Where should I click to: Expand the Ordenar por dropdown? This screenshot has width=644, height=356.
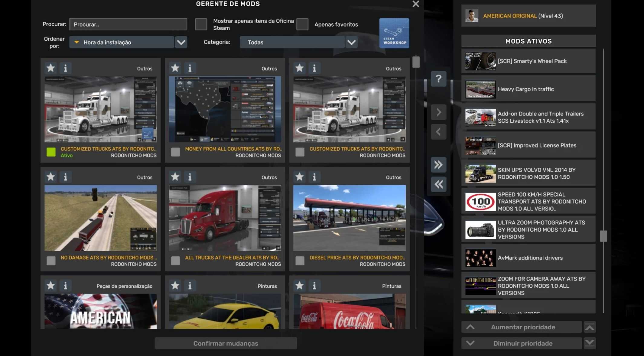click(x=181, y=42)
